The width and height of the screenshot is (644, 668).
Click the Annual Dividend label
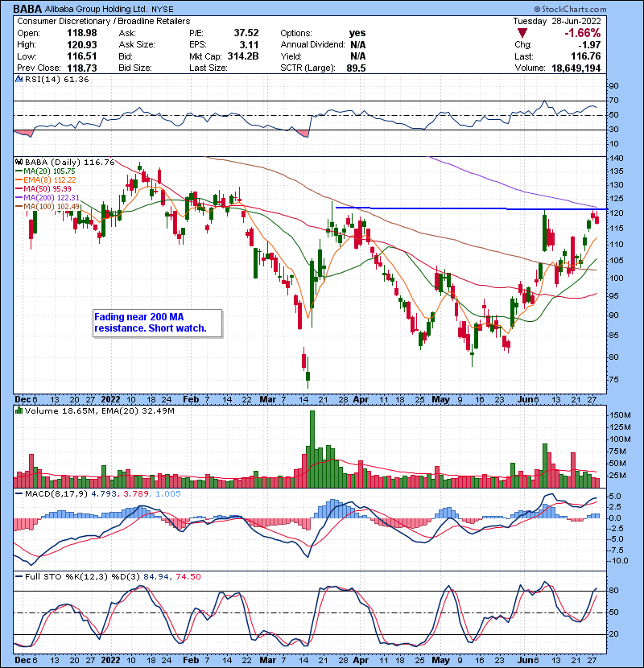[312, 45]
